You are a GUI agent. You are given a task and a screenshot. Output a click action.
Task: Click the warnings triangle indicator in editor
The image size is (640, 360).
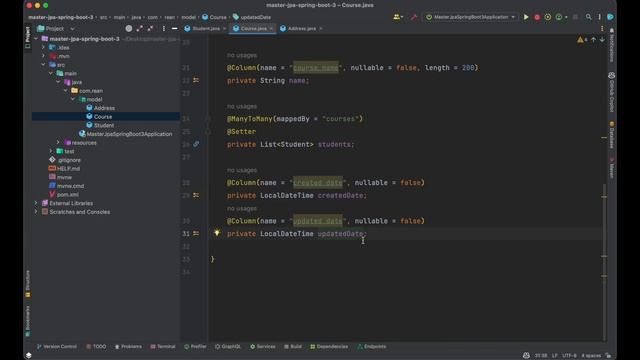click(x=582, y=40)
